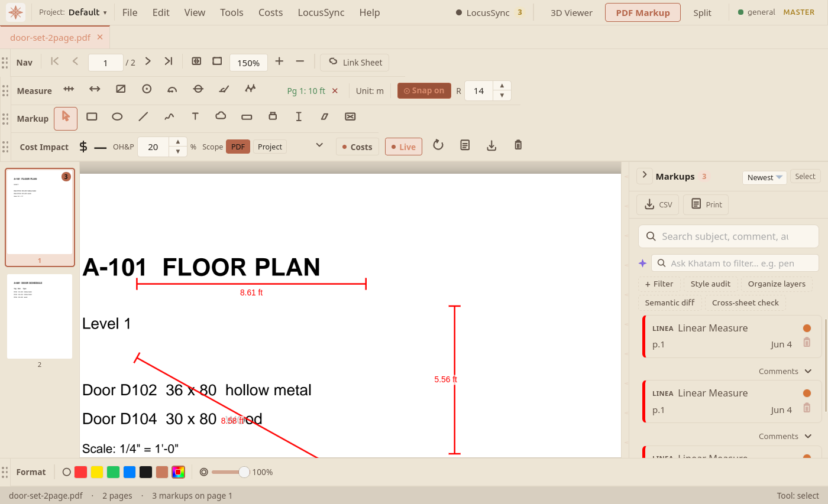Expand the Cost Impact chevron
Image resolution: width=828 pixels, height=504 pixels.
coord(319,145)
